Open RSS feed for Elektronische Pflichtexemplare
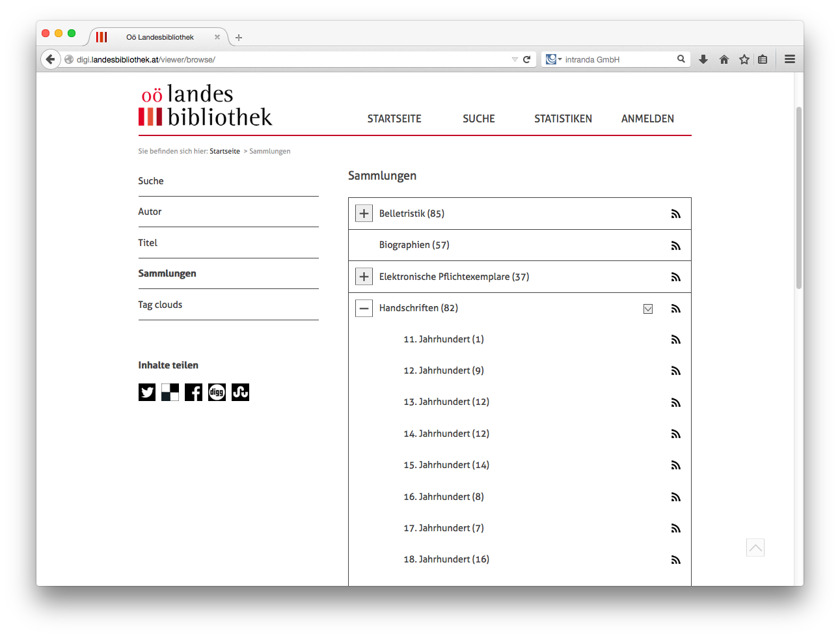The image size is (840, 638). (x=676, y=277)
